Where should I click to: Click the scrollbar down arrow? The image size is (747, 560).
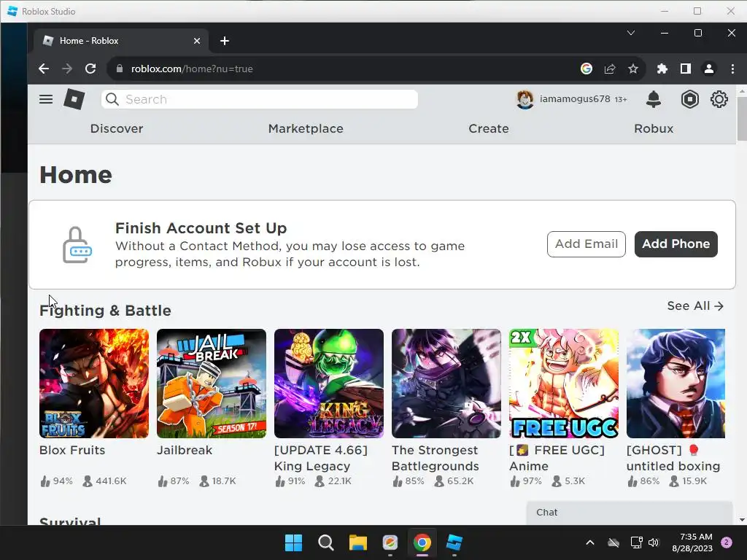(x=742, y=520)
